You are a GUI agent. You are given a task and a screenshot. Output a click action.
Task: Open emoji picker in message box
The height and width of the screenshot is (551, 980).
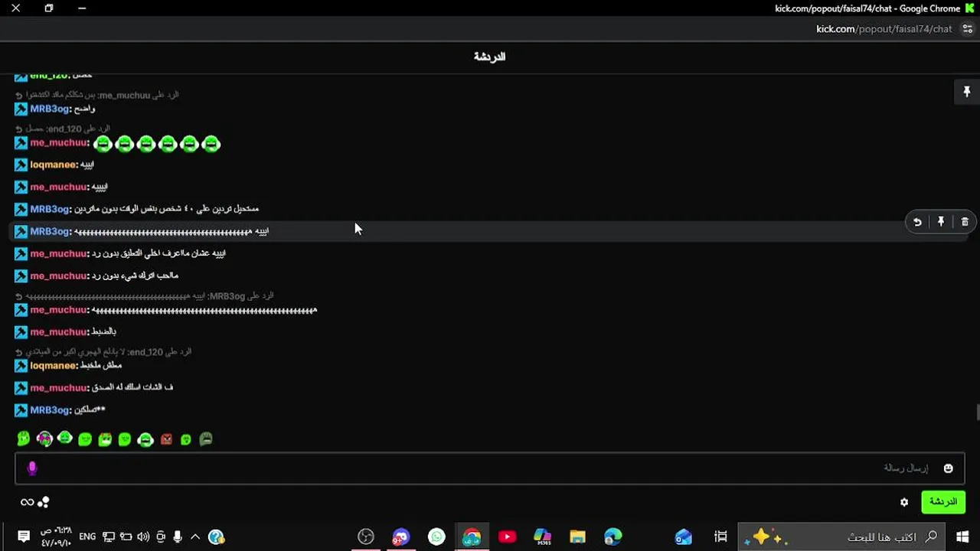tap(948, 468)
